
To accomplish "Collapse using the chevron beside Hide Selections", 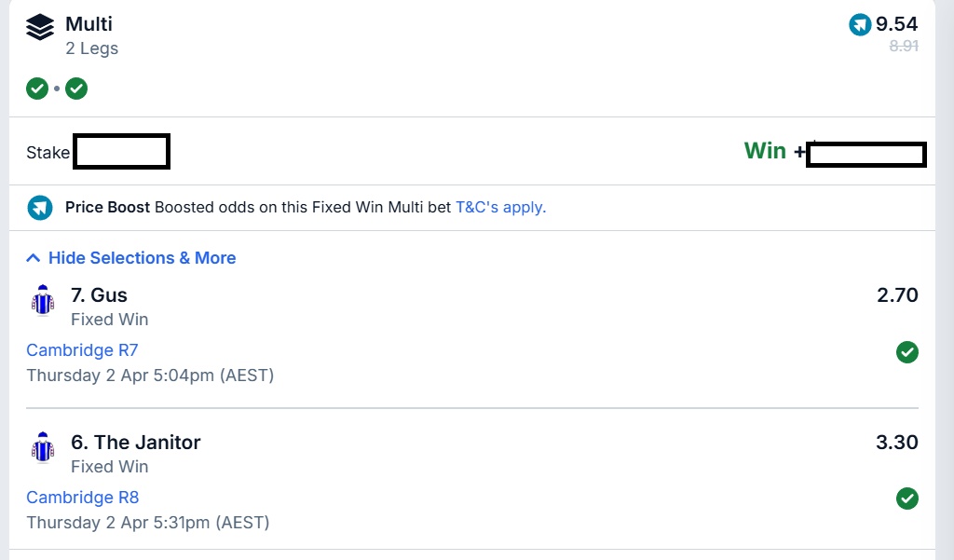I will 34,258.
